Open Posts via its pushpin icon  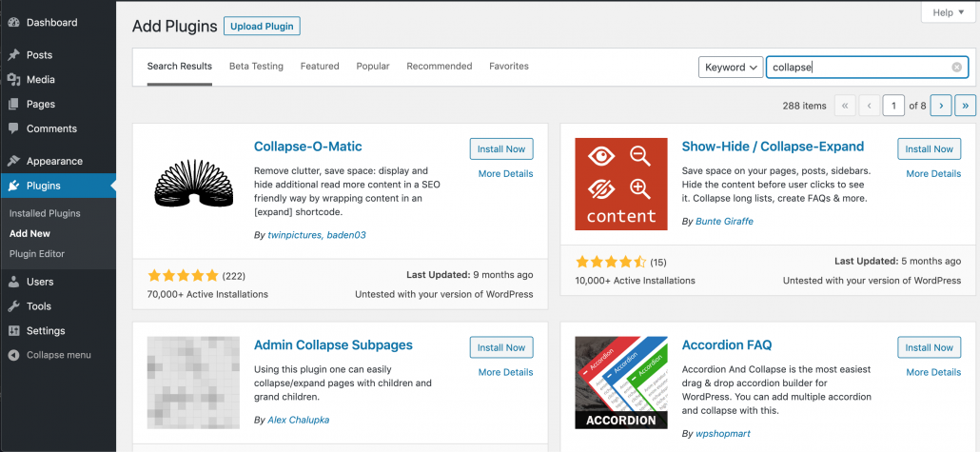coord(13,55)
